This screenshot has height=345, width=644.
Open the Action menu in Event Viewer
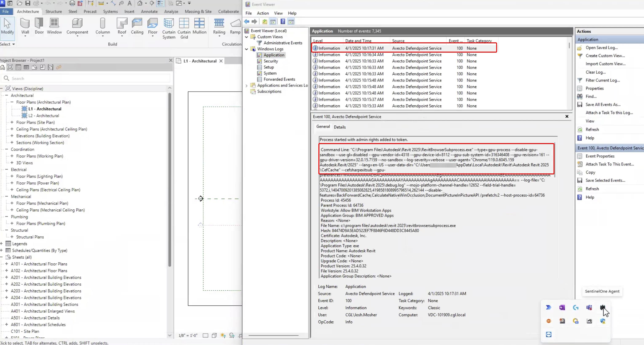pos(263,13)
